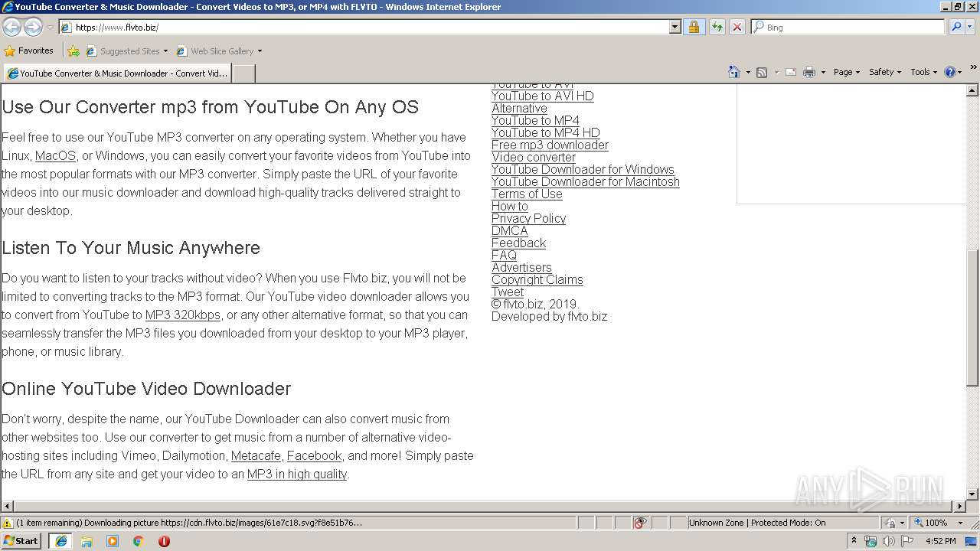Click the MacOS link in the paragraph
Screen dimensions: 980x551
(x=55, y=155)
